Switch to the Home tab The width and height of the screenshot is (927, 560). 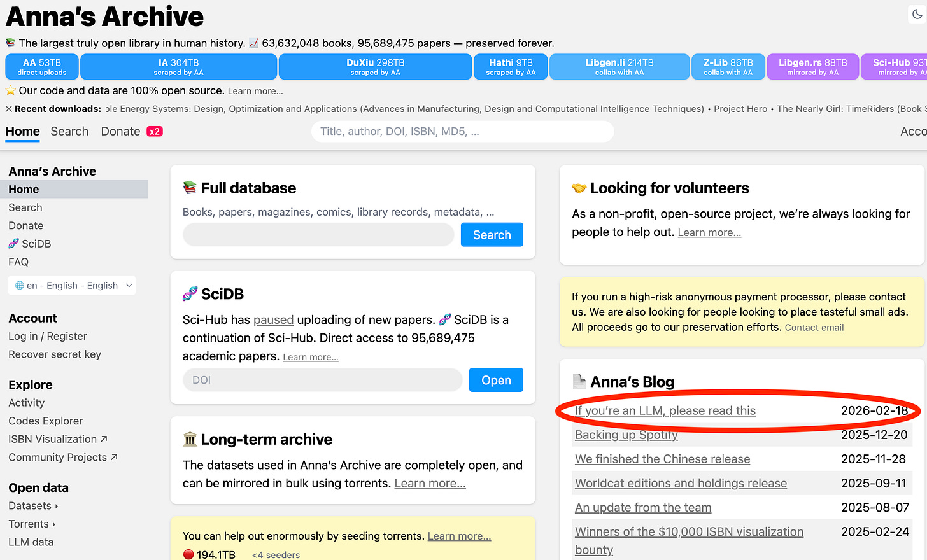(23, 131)
